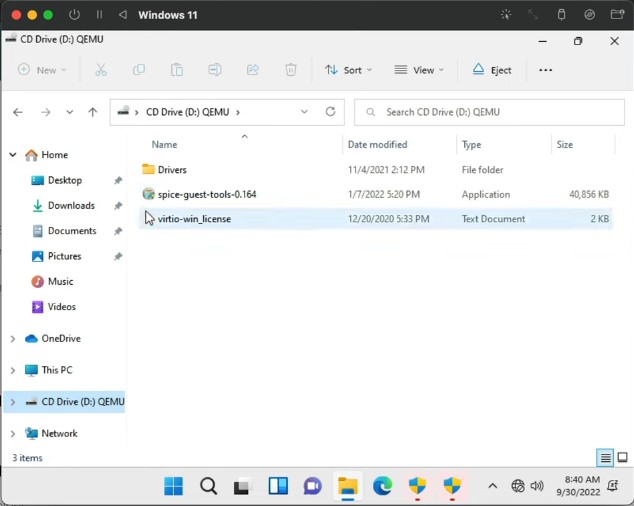The image size is (634, 506).
Task: Open the clock and date flyout
Action: click(578, 486)
